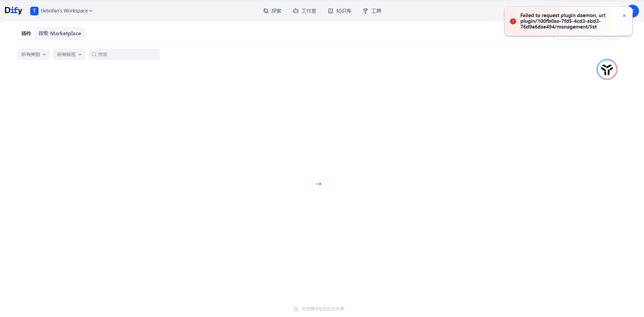
Task: Focus the 搜索 plugin search field
Action: (x=124, y=54)
